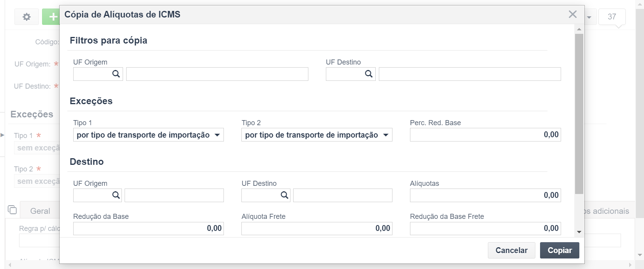
Task: Open the settings gear icon
Action: 26,17
